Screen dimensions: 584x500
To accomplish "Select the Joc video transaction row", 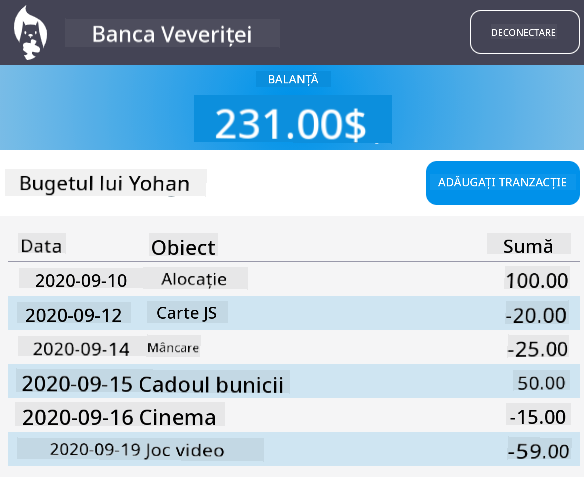I will (293, 449).
